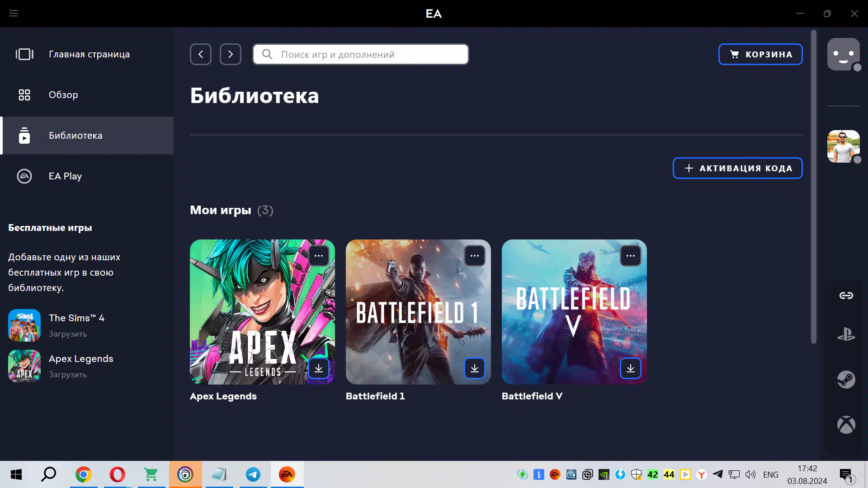Image resolution: width=868 pixels, height=488 pixels.
Task: Open the hamburger menu in title bar
Action: [14, 14]
